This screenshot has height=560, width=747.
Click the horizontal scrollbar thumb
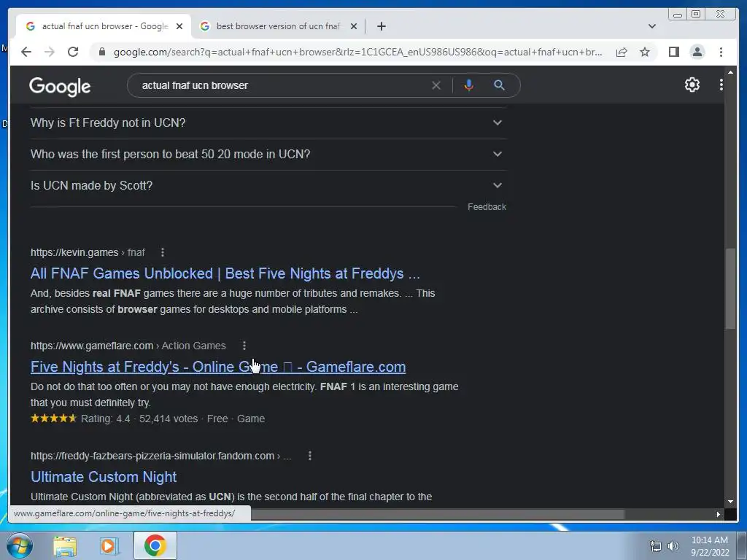point(438,514)
